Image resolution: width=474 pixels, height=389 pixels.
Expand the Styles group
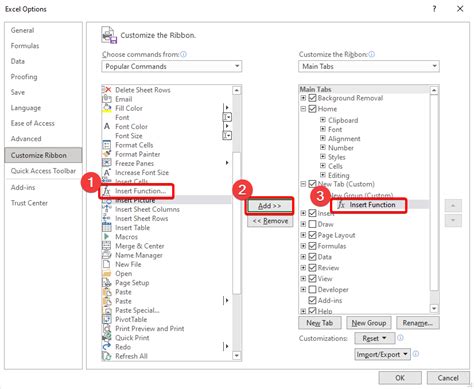(x=323, y=156)
